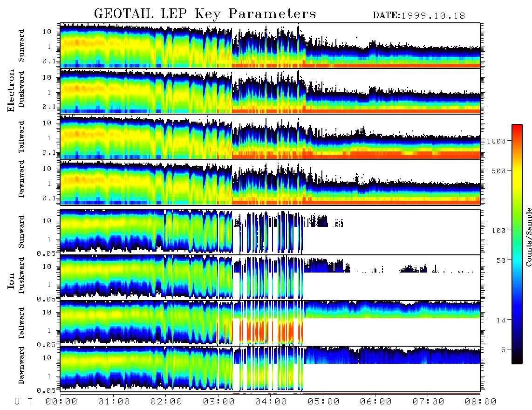The image size is (532, 410).
Task: Click the Electron Sunward spectrogram panel
Action: coord(270,45)
